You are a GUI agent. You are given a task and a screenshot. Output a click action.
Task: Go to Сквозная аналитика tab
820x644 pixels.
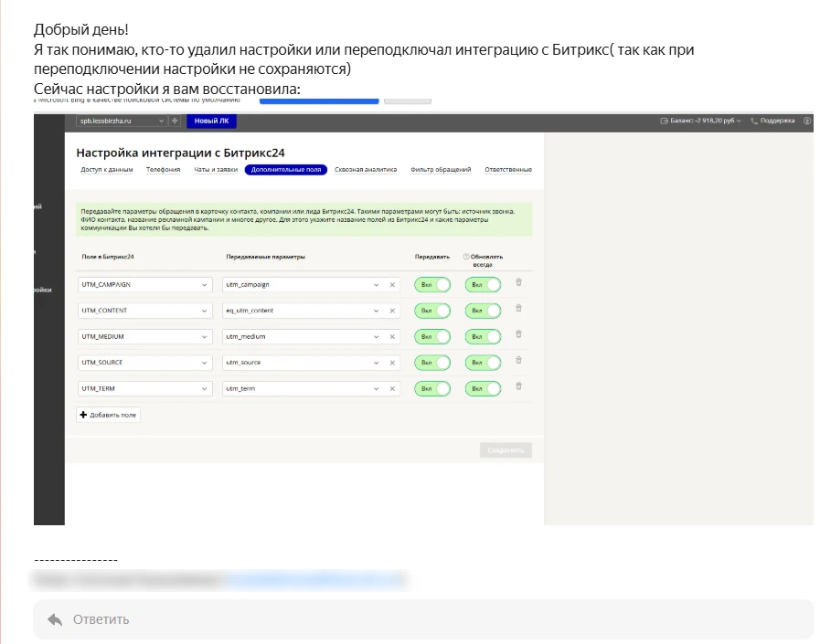pos(366,169)
